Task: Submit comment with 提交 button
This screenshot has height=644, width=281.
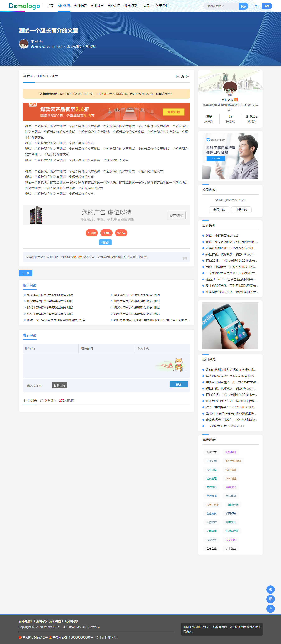Action: [x=179, y=384]
